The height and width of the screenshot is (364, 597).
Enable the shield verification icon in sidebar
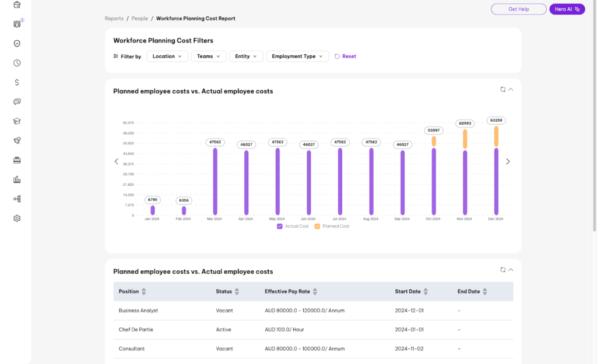(16, 43)
